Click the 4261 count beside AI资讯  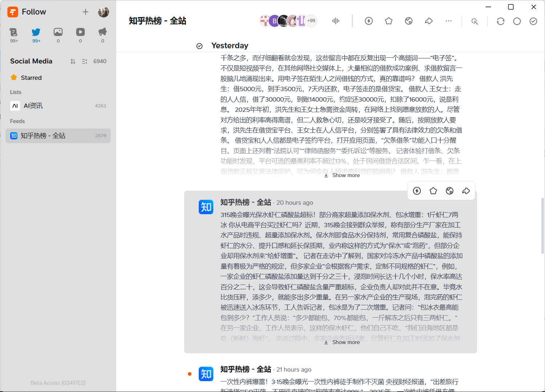[101, 106]
